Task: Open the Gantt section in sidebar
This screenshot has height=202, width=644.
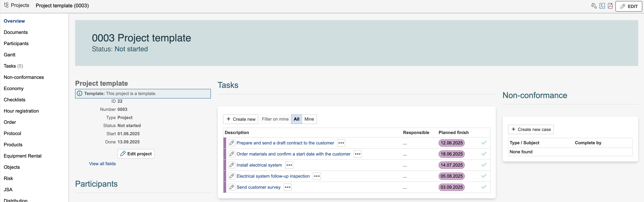Action: pos(10,55)
